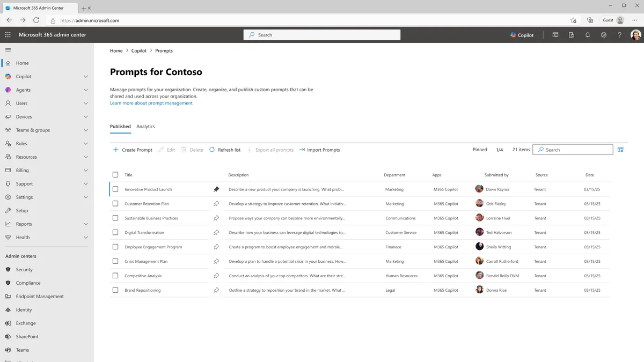Viewport: 644px width, 362px height.
Task: Open browser collections icon
Action: click(x=590, y=20)
